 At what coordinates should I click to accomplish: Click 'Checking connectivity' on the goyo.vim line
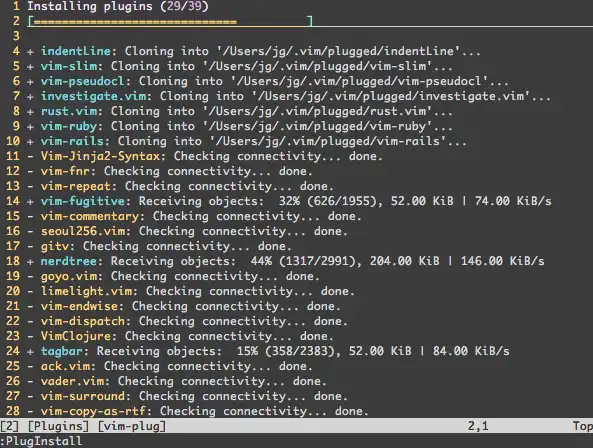tap(184, 276)
